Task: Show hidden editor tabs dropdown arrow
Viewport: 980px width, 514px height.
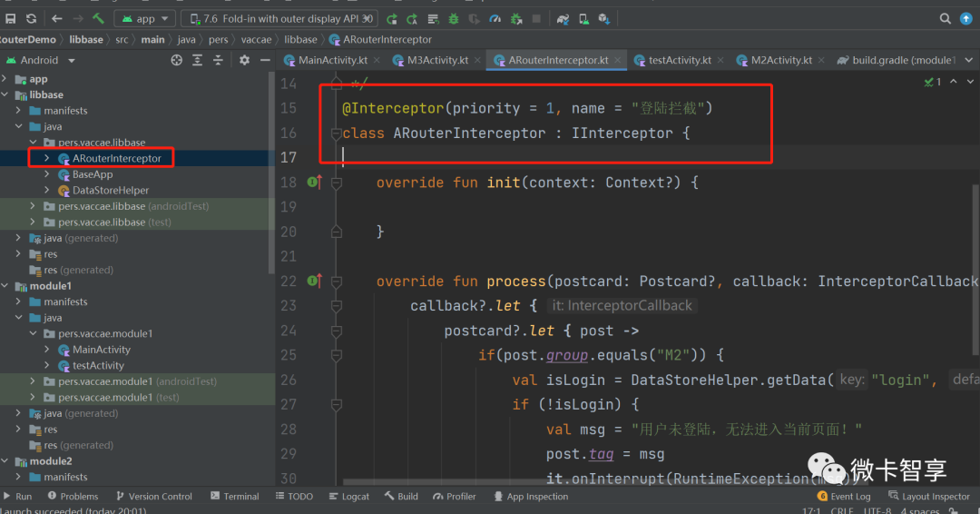Action: [x=969, y=60]
